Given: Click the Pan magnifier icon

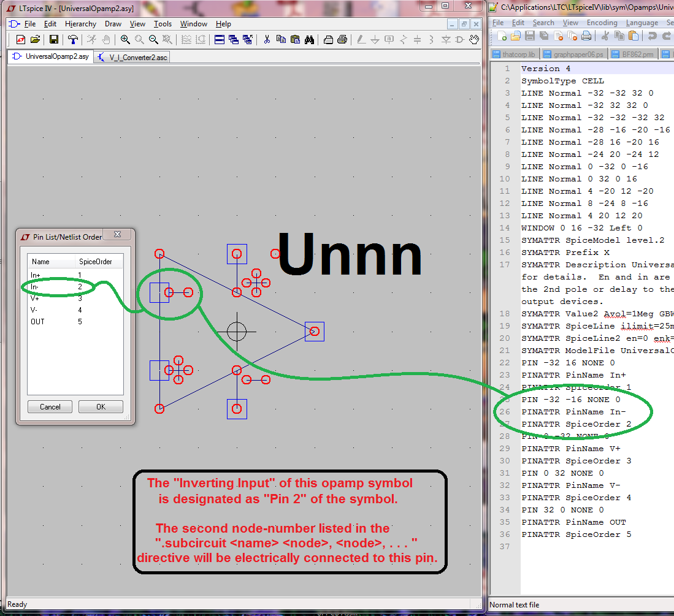Looking at the screenshot, I should tap(139, 39).
